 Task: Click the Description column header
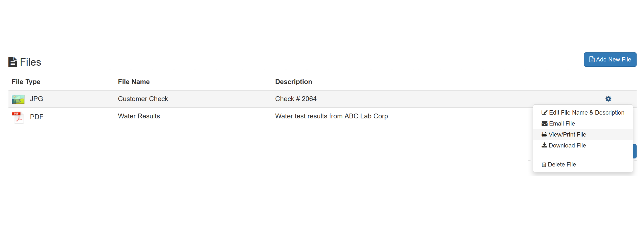click(294, 82)
